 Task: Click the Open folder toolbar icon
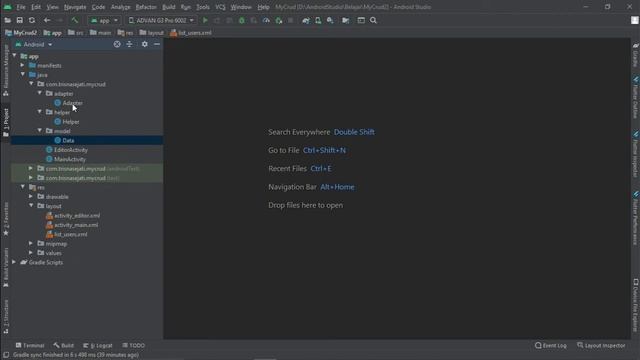[7, 20]
